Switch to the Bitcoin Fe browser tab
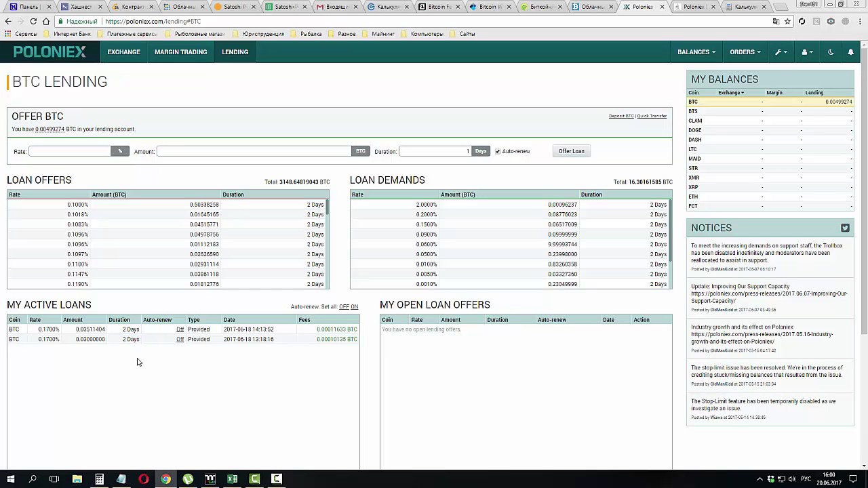868x488 pixels. [x=437, y=7]
